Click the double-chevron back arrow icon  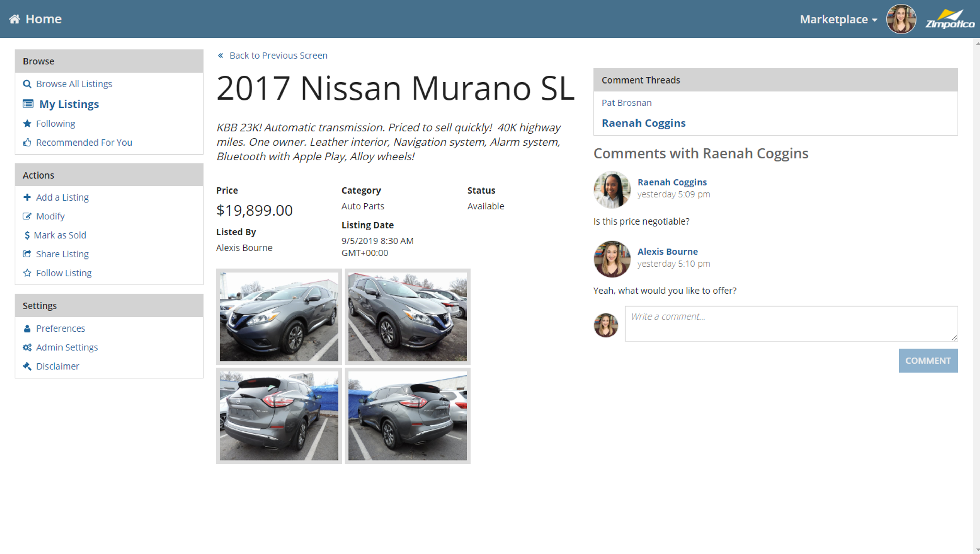pyautogui.click(x=220, y=56)
